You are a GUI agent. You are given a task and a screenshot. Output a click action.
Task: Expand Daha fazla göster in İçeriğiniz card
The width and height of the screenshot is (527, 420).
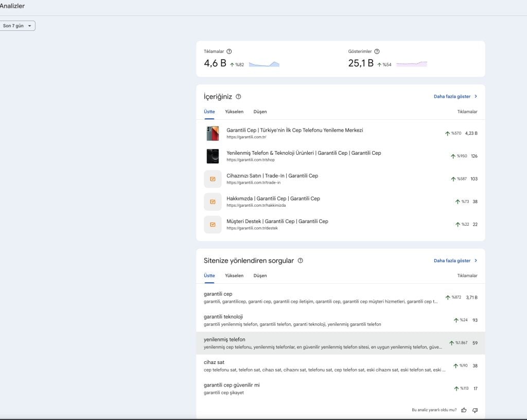pos(455,97)
